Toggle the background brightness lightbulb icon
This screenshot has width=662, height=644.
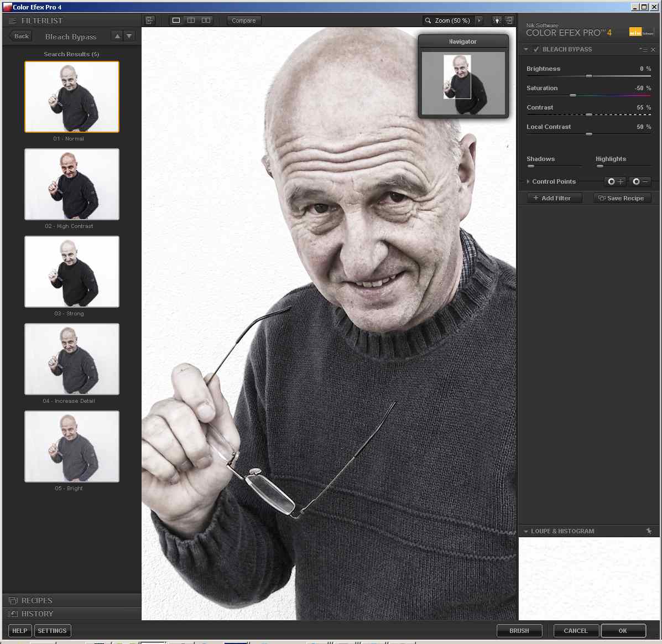[497, 20]
